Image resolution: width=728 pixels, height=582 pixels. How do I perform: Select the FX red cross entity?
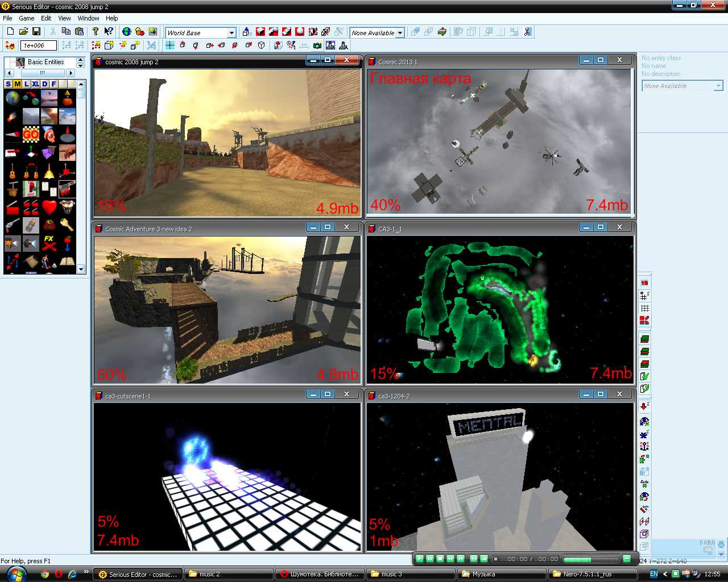(x=49, y=243)
